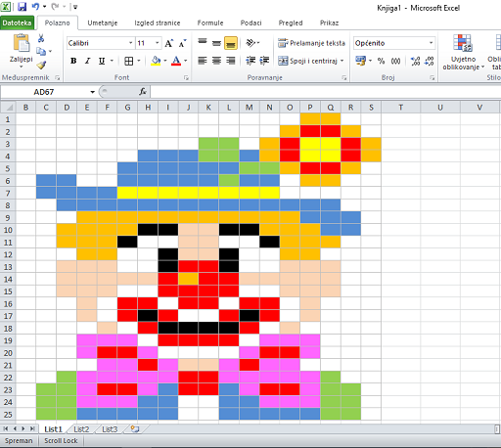This screenshot has width=501, height=448.
Task: Activate the Format Painter brush
Action: [x=41, y=65]
